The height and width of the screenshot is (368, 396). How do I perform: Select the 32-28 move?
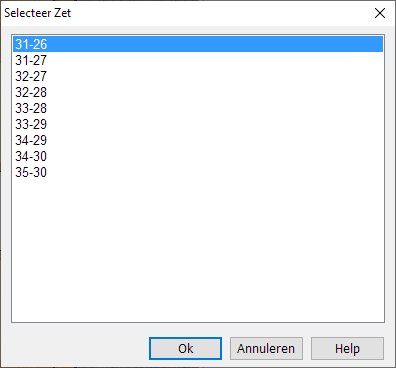pyautogui.click(x=198, y=92)
